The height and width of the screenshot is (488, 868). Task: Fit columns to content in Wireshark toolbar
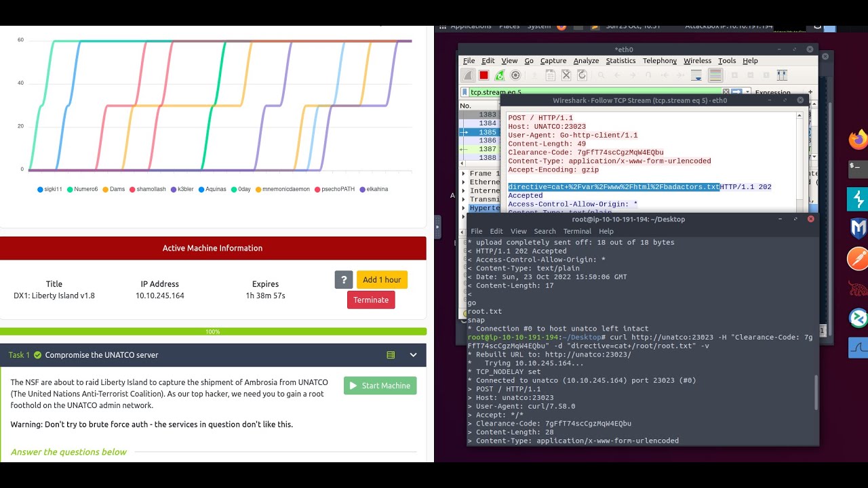(782, 75)
